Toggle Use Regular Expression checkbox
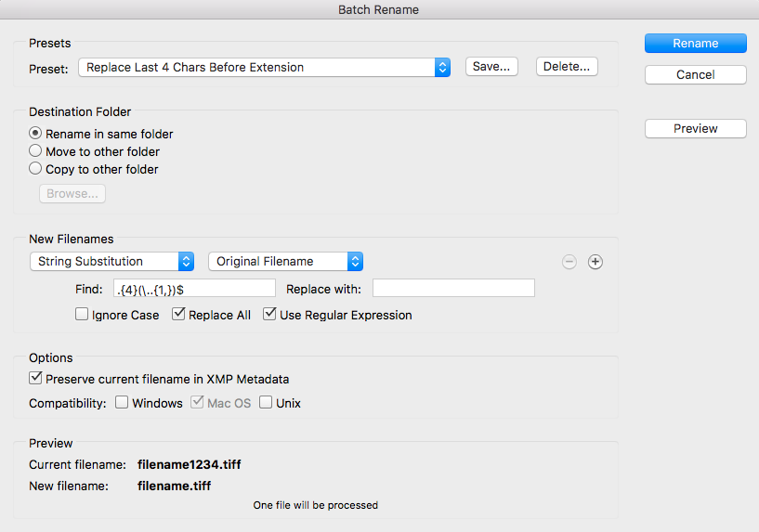Viewport: 759px width, 532px height. click(x=270, y=315)
